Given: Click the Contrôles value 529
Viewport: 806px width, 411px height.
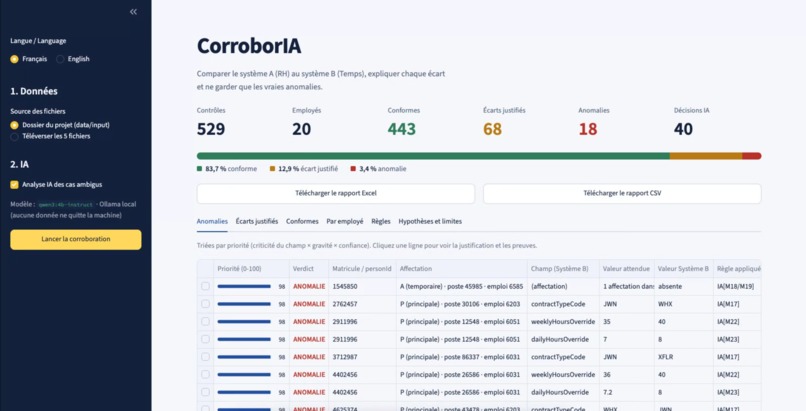Looking at the screenshot, I should [x=211, y=129].
